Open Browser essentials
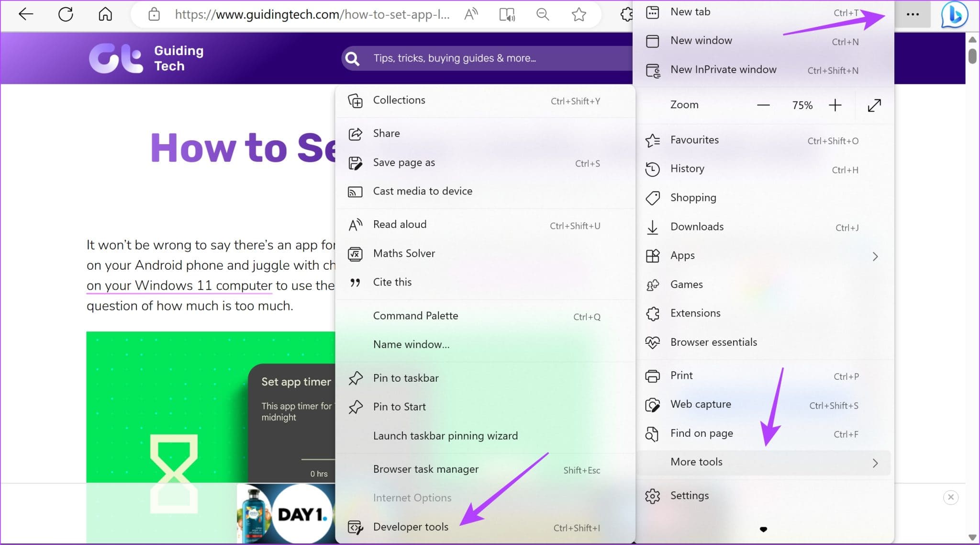This screenshot has width=980, height=545. tap(713, 342)
